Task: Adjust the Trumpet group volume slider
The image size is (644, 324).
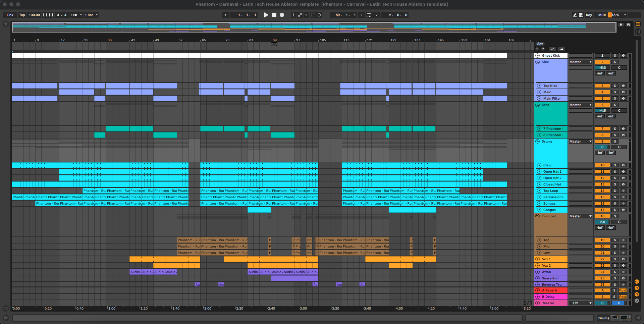Action: tap(602, 222)
